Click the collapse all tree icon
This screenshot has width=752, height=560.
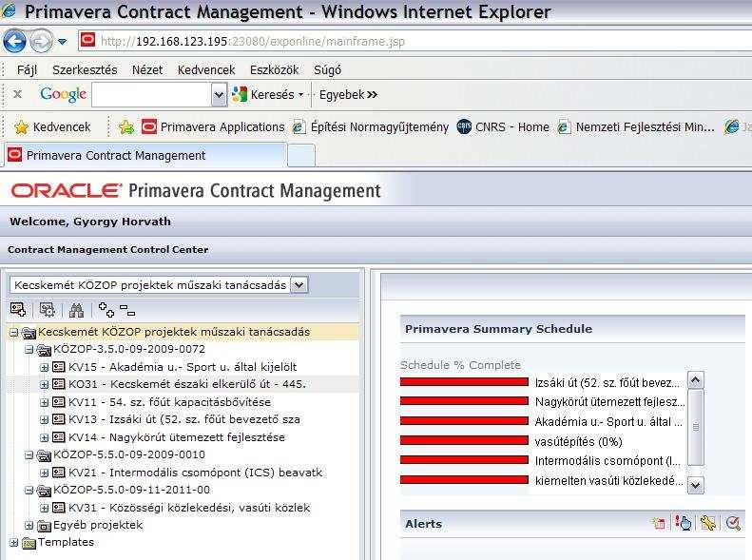[x=127, y=310]
